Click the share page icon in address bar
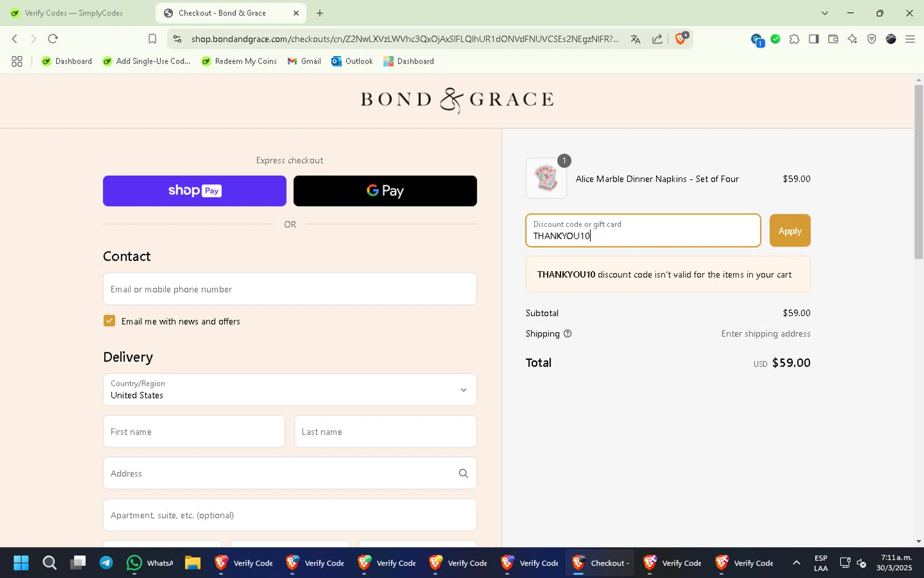The width and height of the screenshot is (924, 578). 657,39
